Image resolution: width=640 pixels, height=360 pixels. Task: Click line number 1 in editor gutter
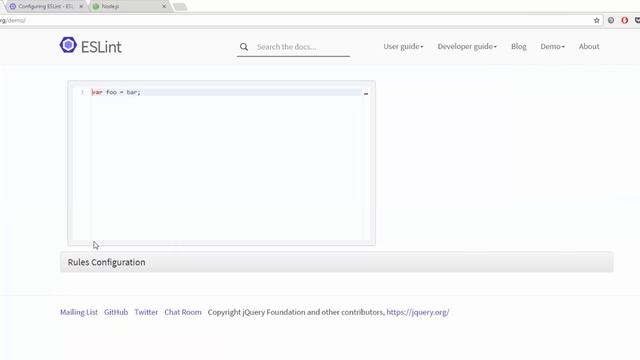point(82,92)
